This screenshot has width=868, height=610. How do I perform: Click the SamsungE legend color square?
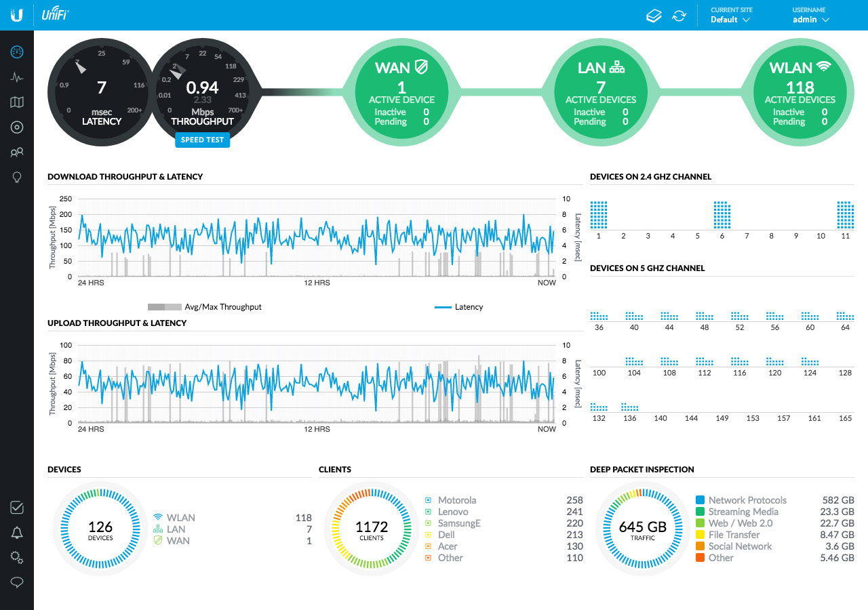click(429, 523)
